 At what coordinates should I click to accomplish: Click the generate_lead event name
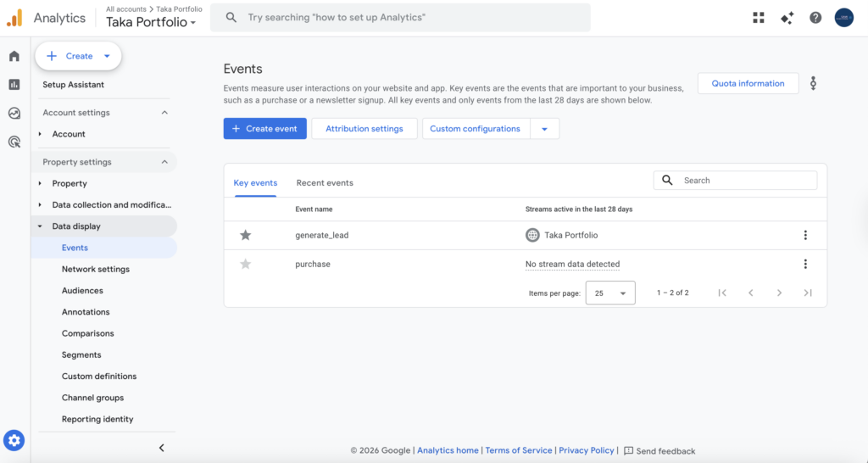click(x=321, y=236)
